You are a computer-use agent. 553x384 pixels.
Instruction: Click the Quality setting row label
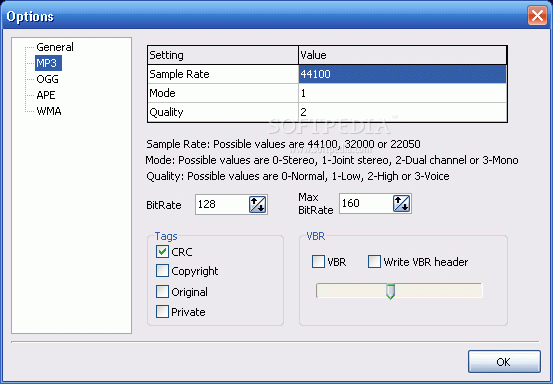[223, 112]
